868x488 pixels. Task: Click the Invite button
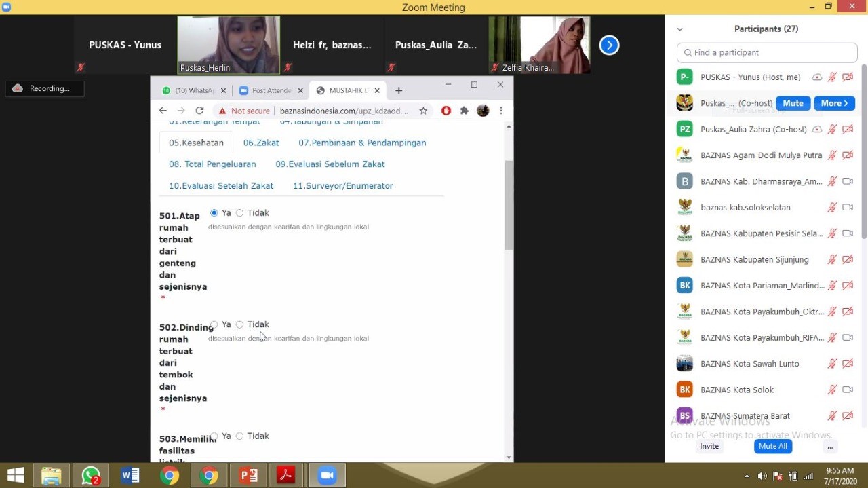pyautogui.click(x=709, y=446)
